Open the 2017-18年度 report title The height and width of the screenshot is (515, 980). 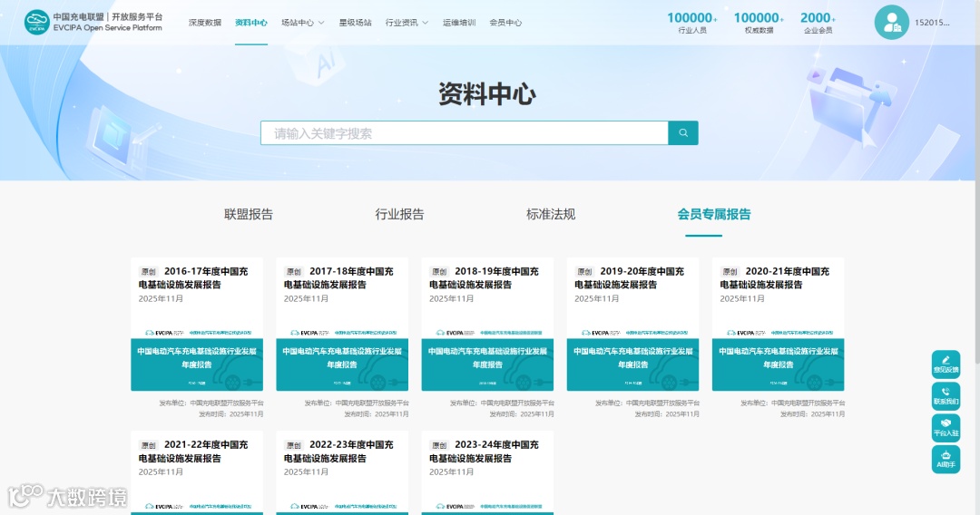click(338, 277)
